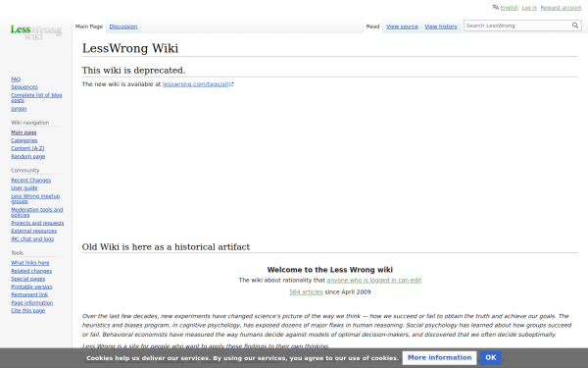The height and width of the screenshot is (368, 588).
Task: Open a Random page
Action: click(27, 157)
